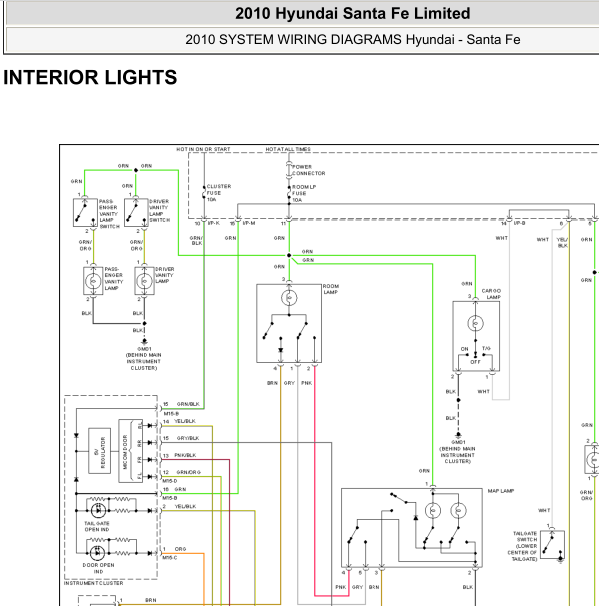599x606 pixels.
Task: Click the "CLUSTER FUSE 10A" label
Action: click(219, 193)
